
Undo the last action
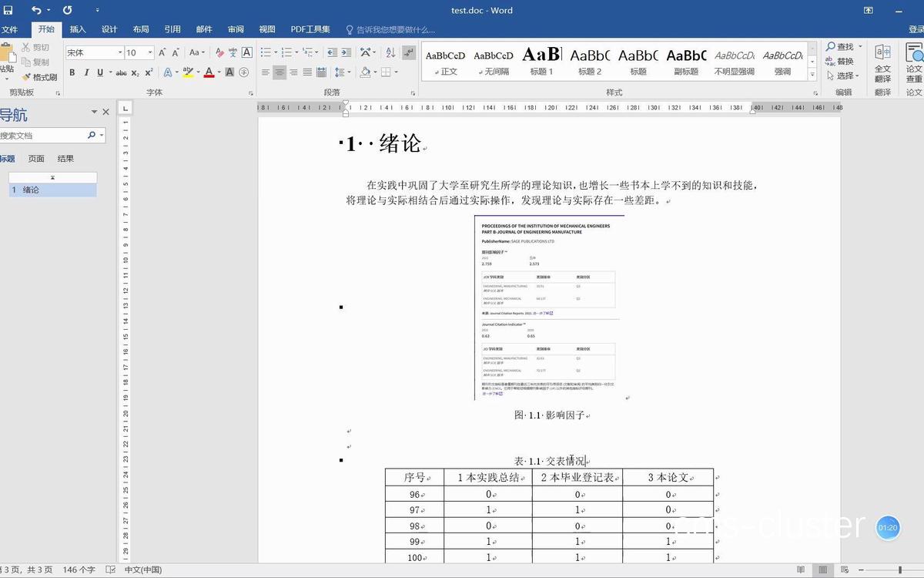tap(36, 10)
